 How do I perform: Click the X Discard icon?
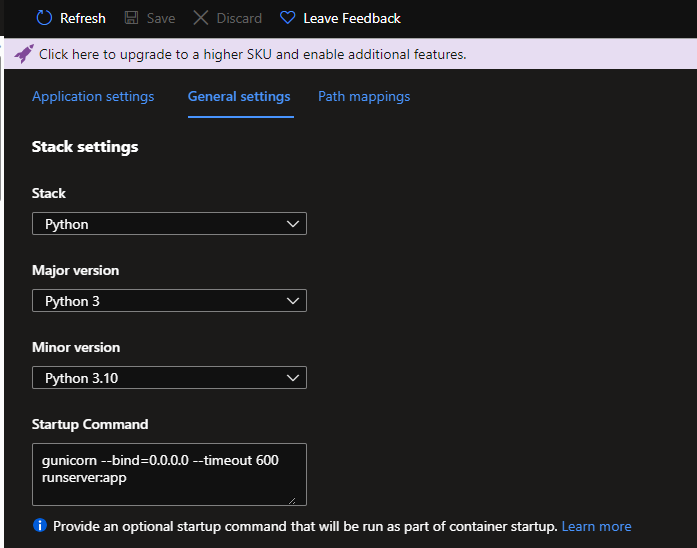point(200,18)
